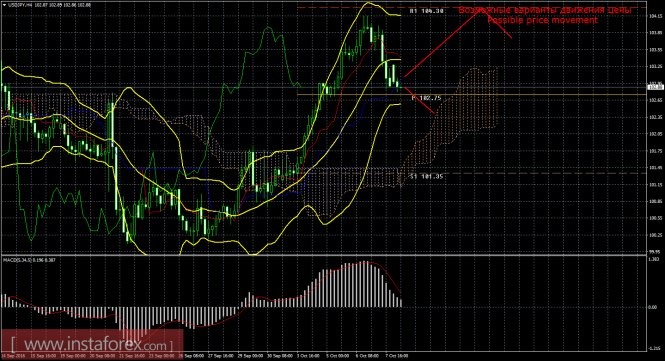
Task: Click the R1 104.30 resistance label
Action: [427, 11]
